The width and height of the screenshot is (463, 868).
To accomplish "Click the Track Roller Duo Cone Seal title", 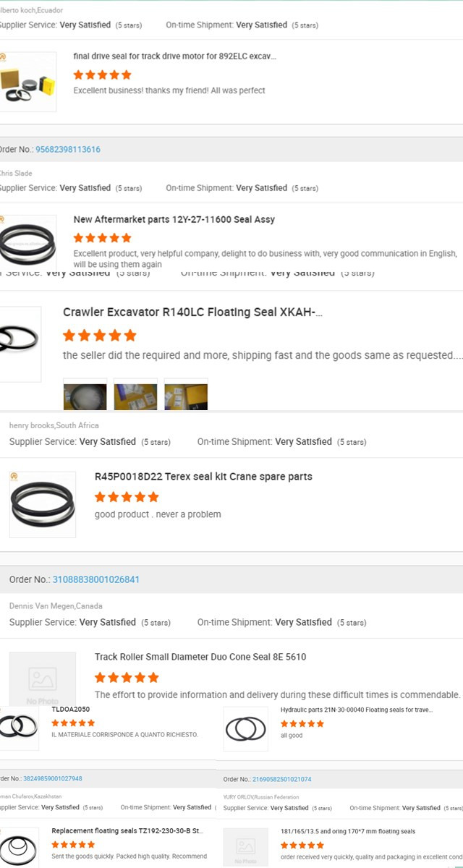I will (200, 657).
